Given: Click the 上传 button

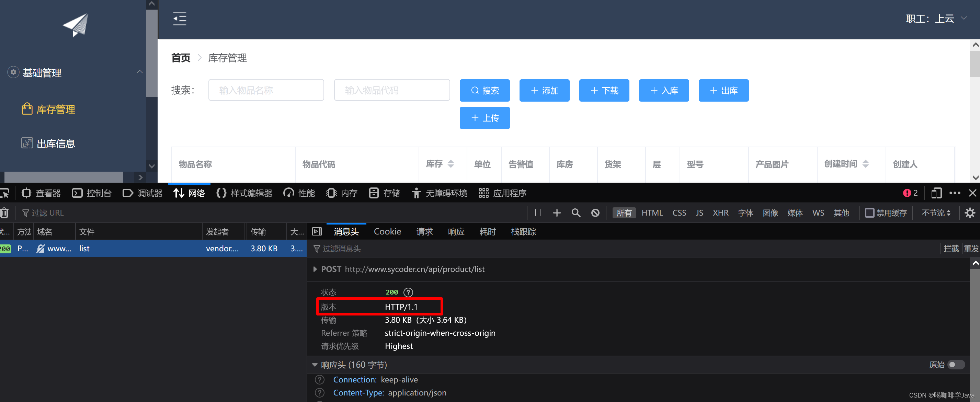Looking at the screenshot, I should 485,118.
